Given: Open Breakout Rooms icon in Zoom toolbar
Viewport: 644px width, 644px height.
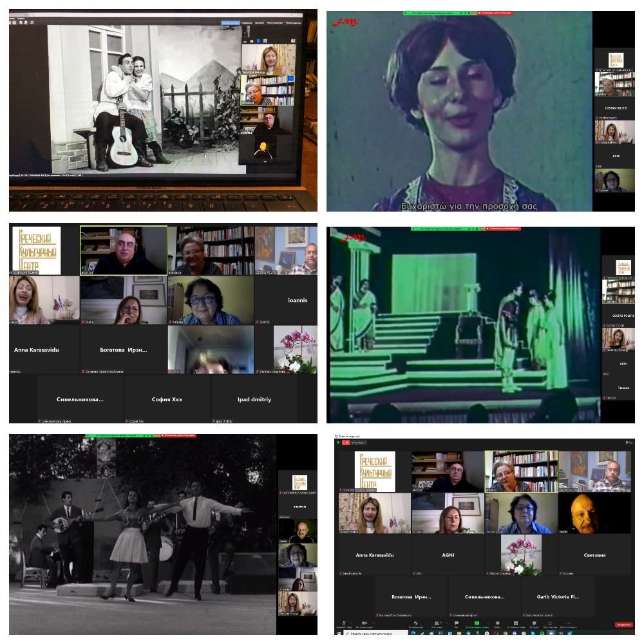Looking at the screenshot, I should tap(515, 623).
